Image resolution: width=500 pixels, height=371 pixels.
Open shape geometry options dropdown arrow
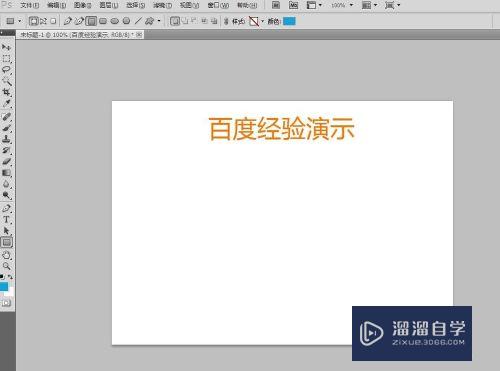pyautogui.click(x=159, y=21)
